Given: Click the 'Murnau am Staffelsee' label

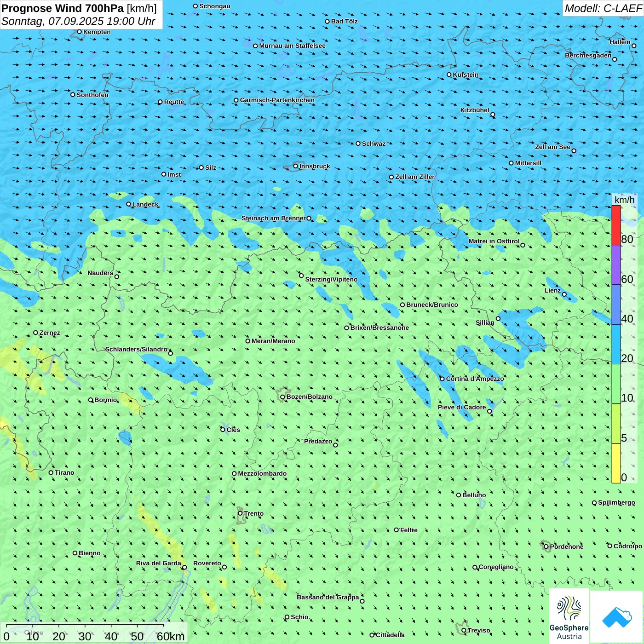Looking at the screenshot, I should click(x=293, y=46).
